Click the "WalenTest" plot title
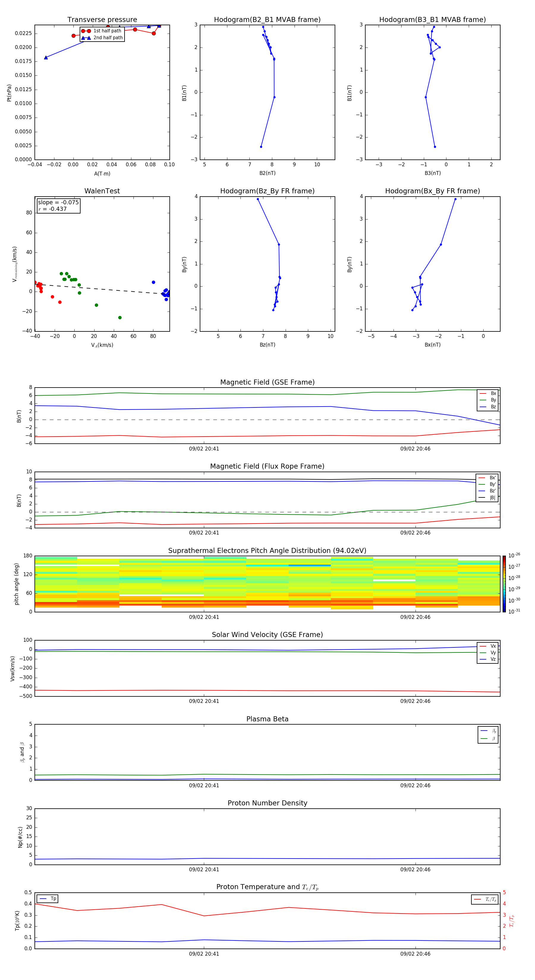Screen dimensions: 535x980 [102, 191]
